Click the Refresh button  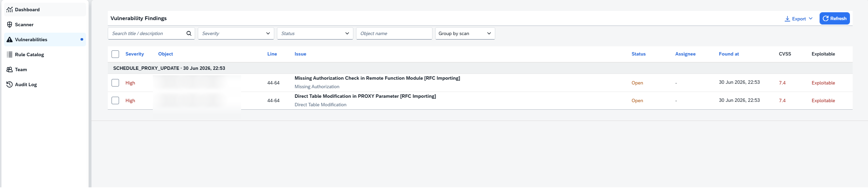pos(835,18)
